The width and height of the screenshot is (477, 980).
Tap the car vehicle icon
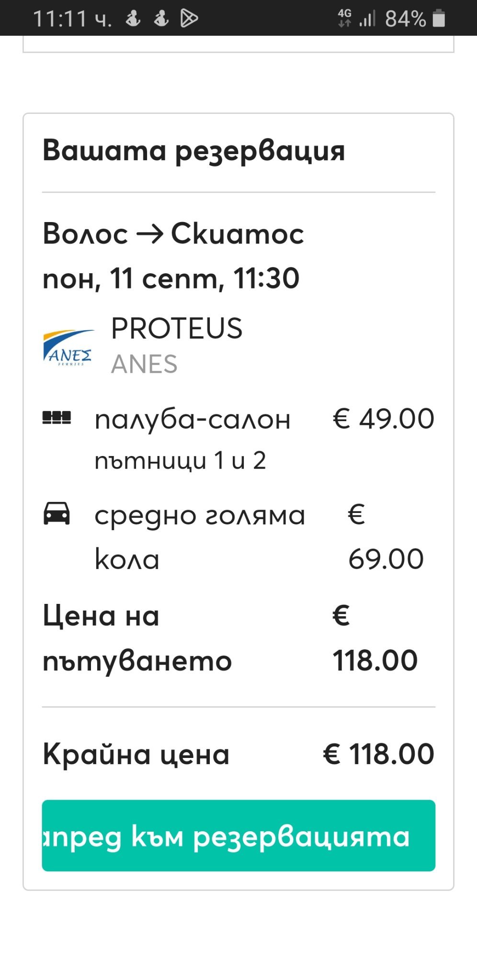57,513
